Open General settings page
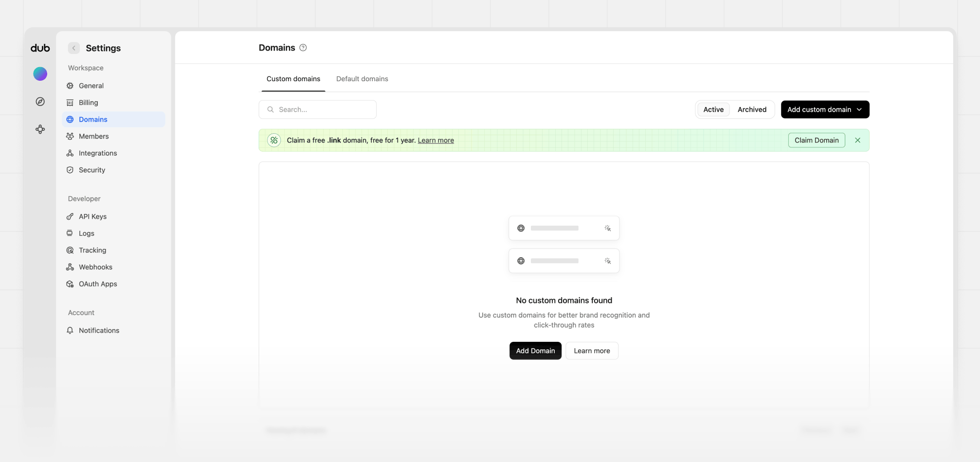 (113, 86)
